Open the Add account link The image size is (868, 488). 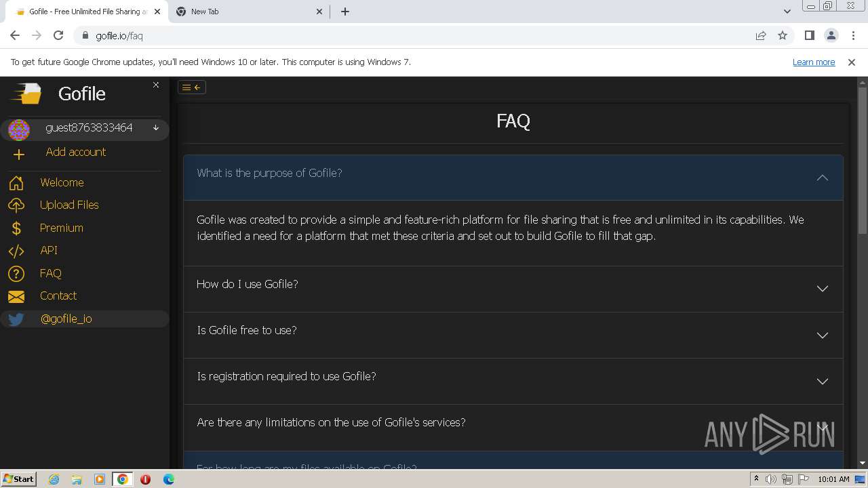[76, 152]
